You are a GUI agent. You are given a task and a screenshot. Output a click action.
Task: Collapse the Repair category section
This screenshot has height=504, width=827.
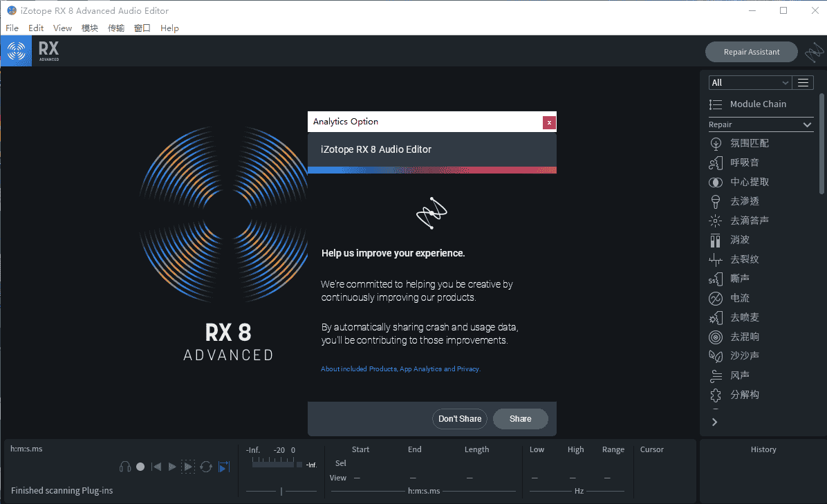pos(807,124)
